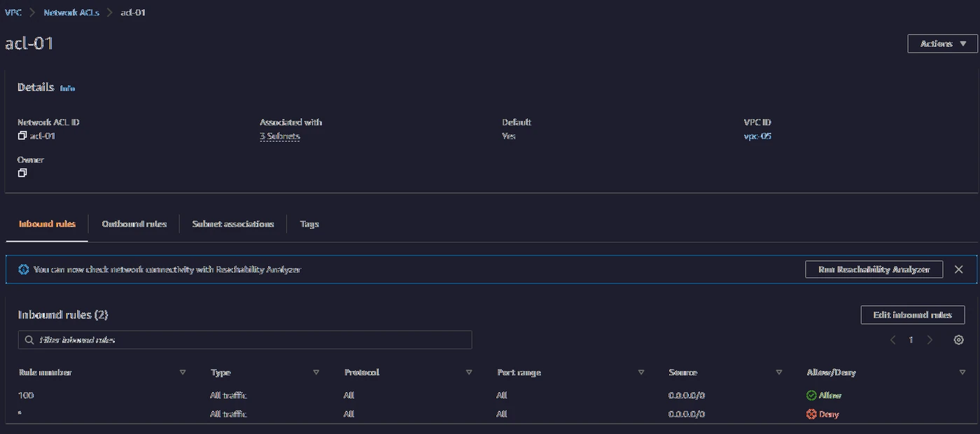Click Edit inbound rules button

coord(912,315)
